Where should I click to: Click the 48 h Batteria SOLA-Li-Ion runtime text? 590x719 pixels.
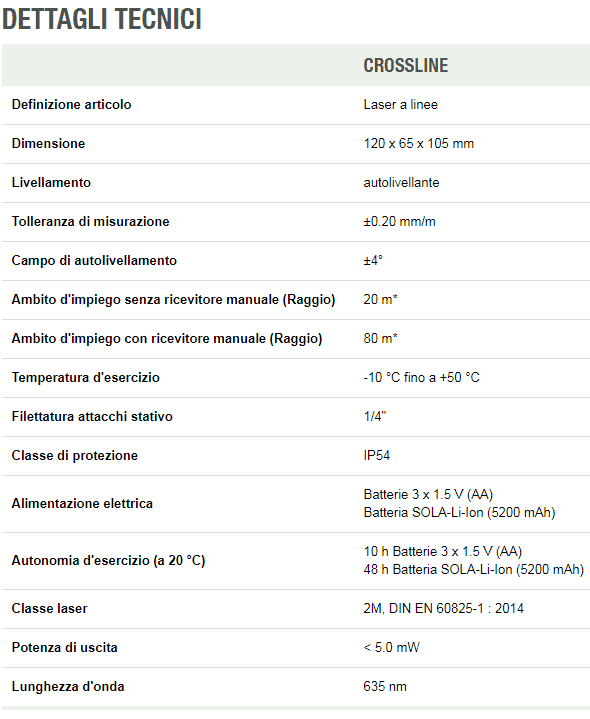point(474,570)
